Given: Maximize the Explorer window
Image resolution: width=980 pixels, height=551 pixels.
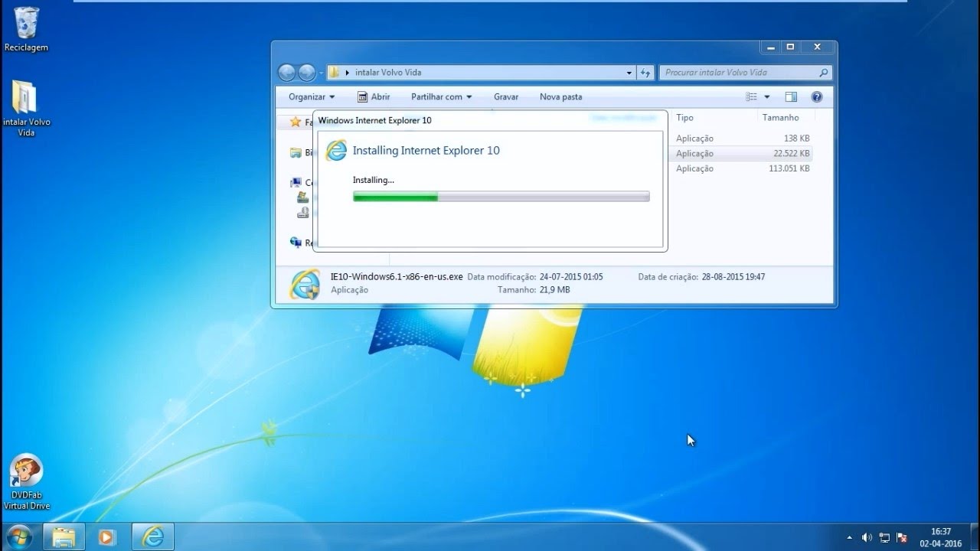Looking at the screenshot, I should (x=790, y=47).
